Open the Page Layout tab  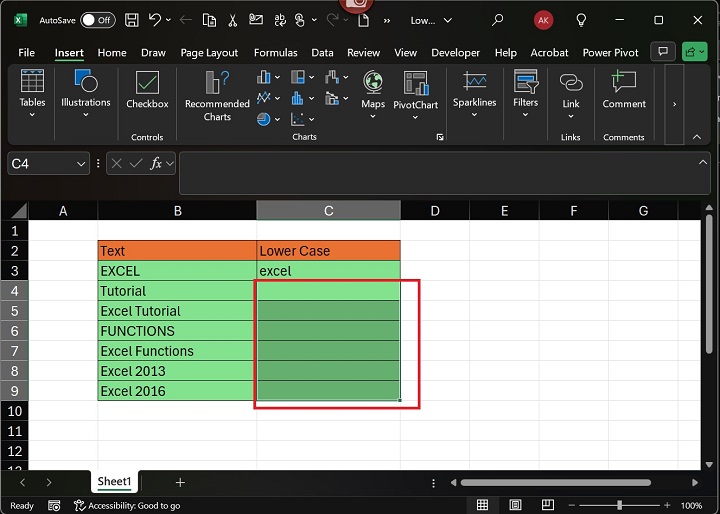pos(209,53)
